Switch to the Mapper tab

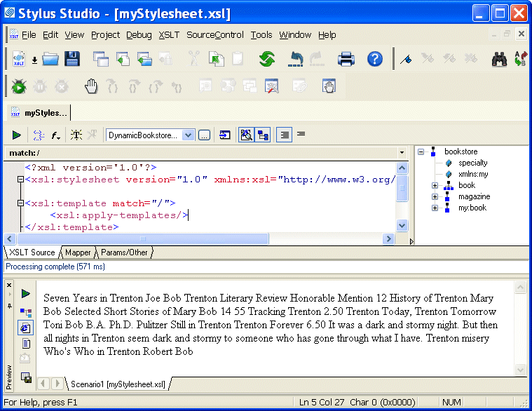coord(78,252)
